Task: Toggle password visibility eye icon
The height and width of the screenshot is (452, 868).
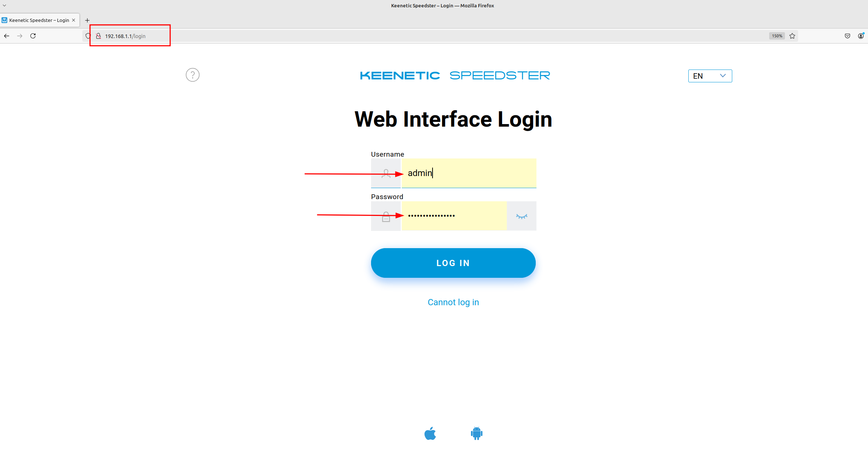Action: tap(521, 216)
